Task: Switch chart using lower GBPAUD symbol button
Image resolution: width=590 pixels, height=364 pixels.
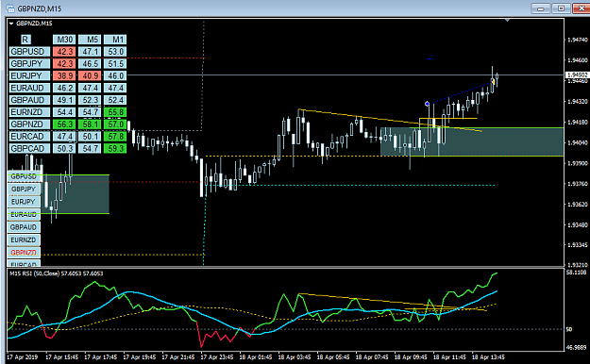Action: tap(24, 227)
